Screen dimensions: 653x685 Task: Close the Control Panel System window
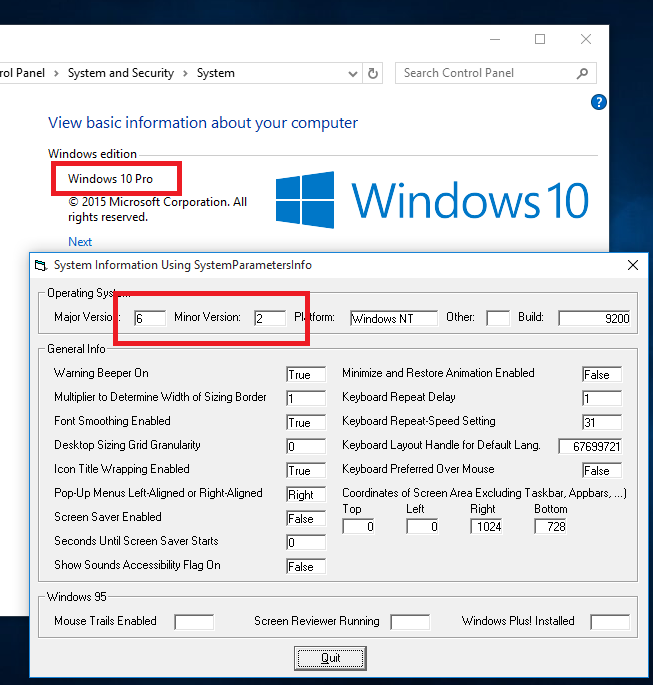coord(586,39)
